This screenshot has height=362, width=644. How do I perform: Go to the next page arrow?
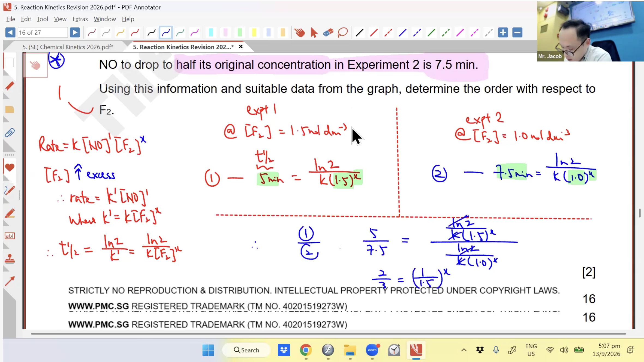75,33
